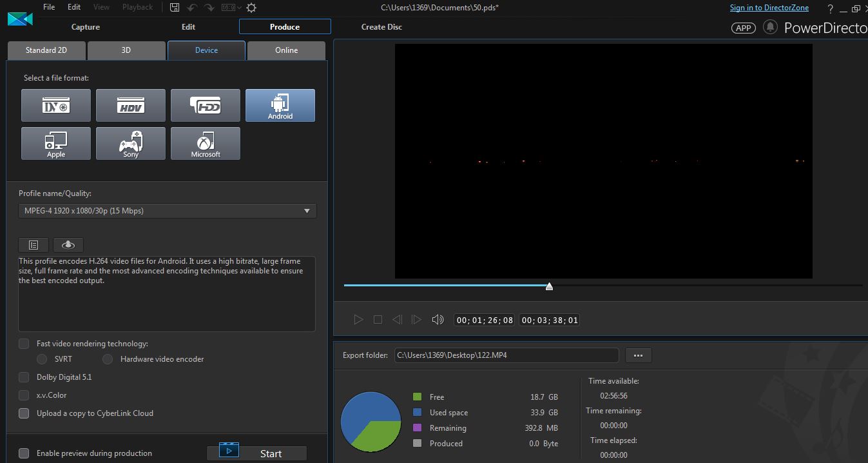
Task: Open the File menu
Action: pos(49,7)
